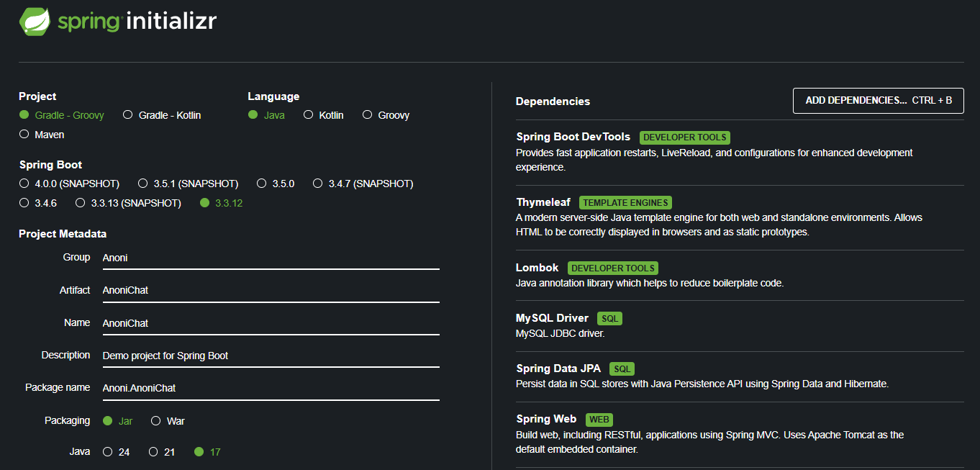
Task: Click the Dependencies section heading
Action: pos(553,101)
